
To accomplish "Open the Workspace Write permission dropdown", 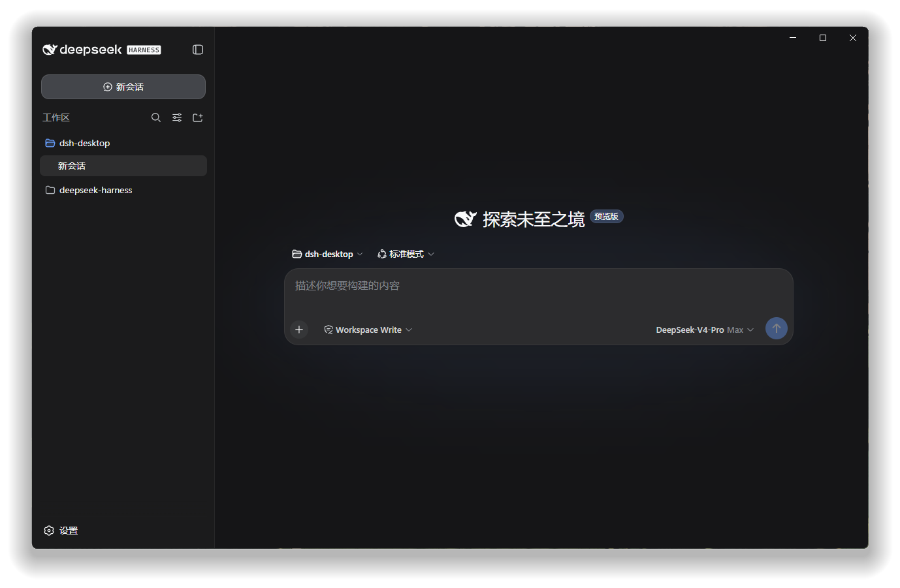I will pyautogui.click(x=368, y=330).
